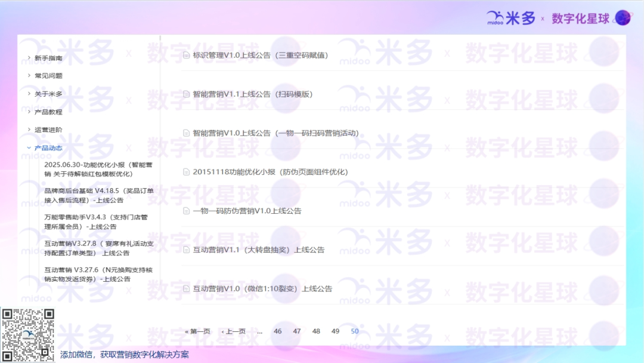Click the 米多 midoo logo
This screenshot has width=644, height=363.
[512, 18]
